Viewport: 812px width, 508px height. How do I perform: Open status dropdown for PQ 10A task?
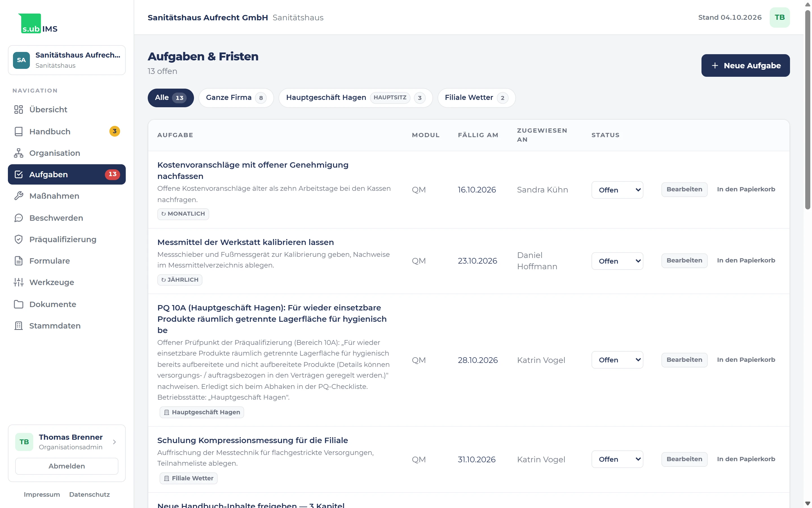617,360
